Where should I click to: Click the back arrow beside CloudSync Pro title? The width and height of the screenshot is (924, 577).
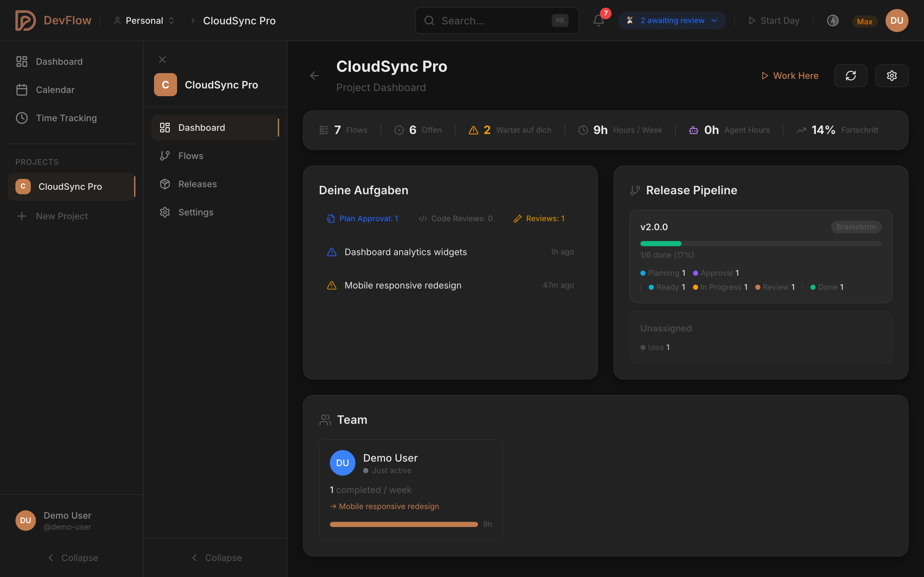tap(314, 75)
